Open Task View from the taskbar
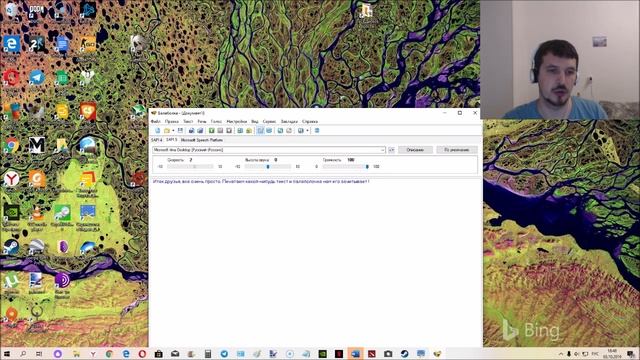Image resolution: width=640 pixels, height=360 pixels. [x=39, y=354]
